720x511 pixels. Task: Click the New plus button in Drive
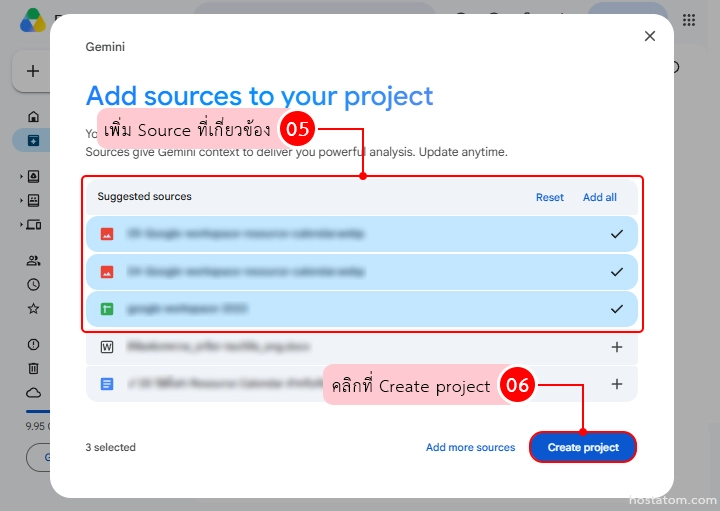(x=32, y=71)
